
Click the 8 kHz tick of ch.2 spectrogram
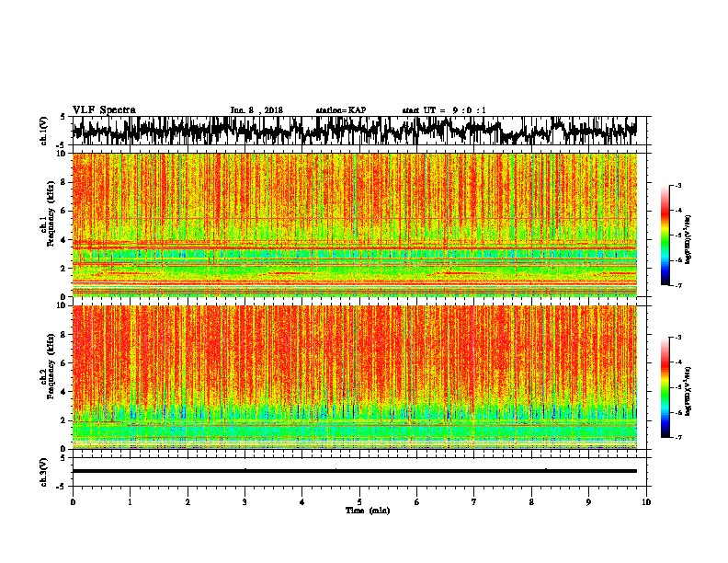(64, 335)
